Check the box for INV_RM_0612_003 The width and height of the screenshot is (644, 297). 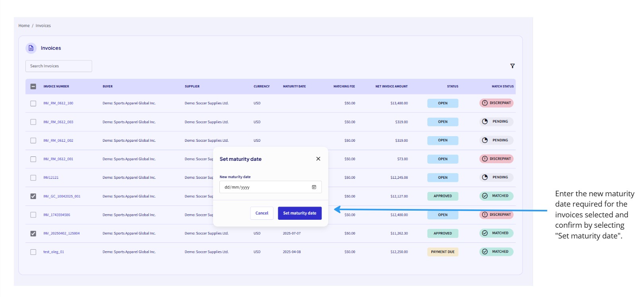pyautogui.click(x=33, y=122)
